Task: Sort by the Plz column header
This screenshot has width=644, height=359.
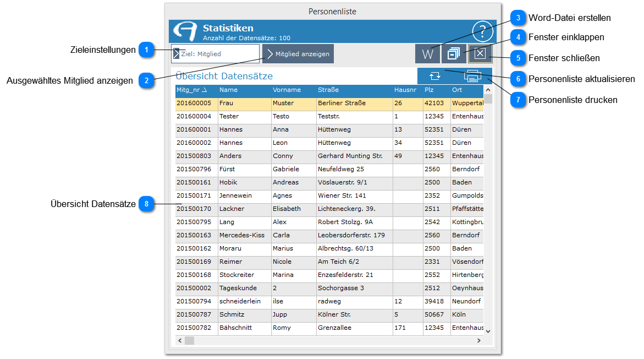Action: point(437,90)
